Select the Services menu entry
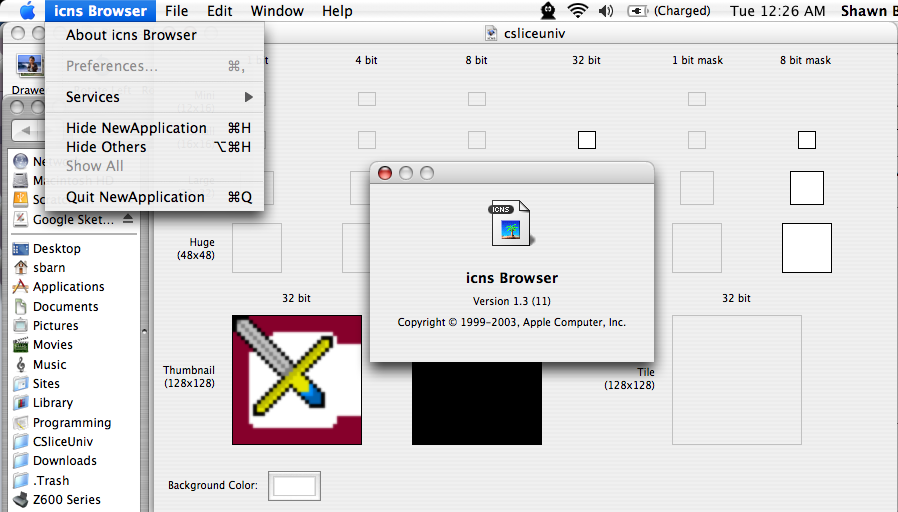Viewport: 898px width, 512px height. coord(155,97)
